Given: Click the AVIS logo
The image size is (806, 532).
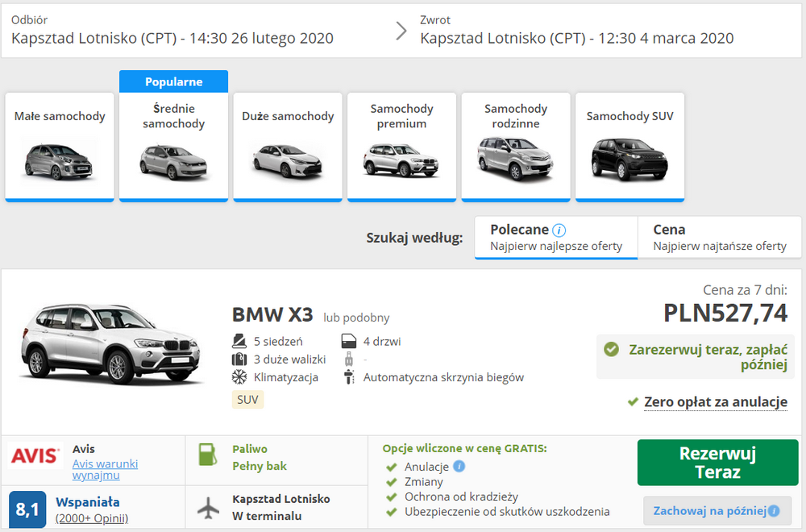Looking at the screenshot, I should pyautogui.click(x=35, y=456).
